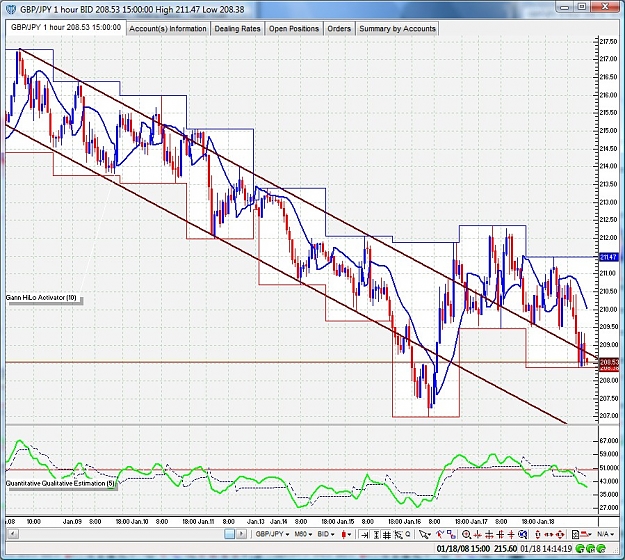The image size is (625, 560).
Task: Select the Quantitative Qualitative Estimation (5) label
Action: (61, 483)
